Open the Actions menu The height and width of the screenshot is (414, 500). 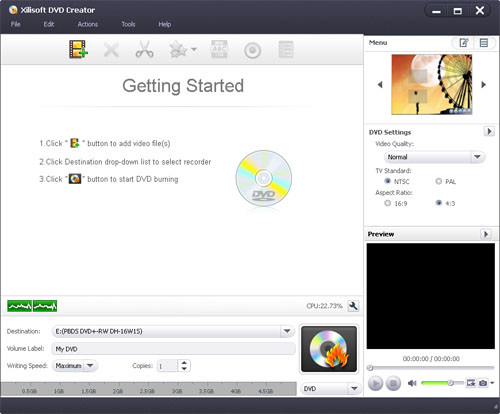(88, 24)
